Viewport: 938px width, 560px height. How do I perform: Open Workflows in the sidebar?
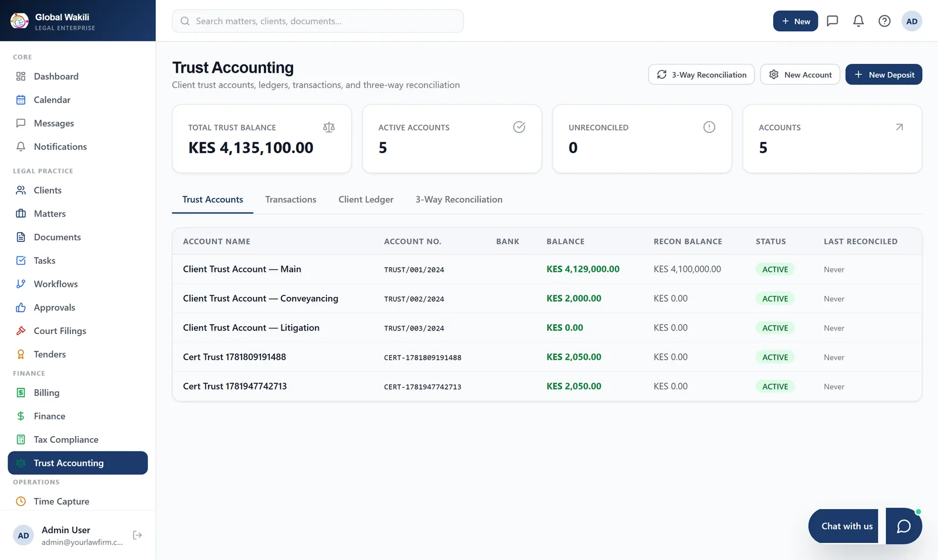coord(77,284)
